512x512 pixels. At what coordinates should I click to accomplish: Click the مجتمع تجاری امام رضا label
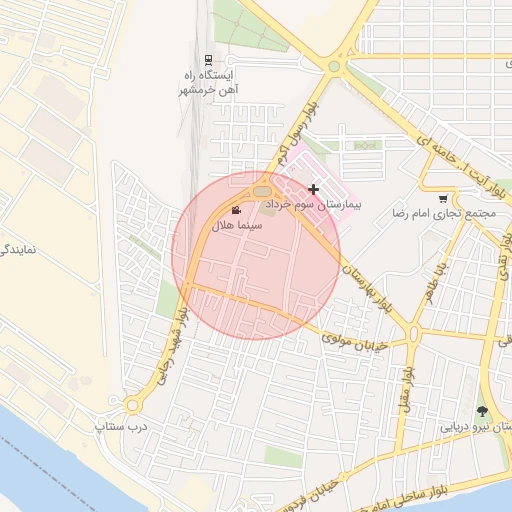click(444, 213)
